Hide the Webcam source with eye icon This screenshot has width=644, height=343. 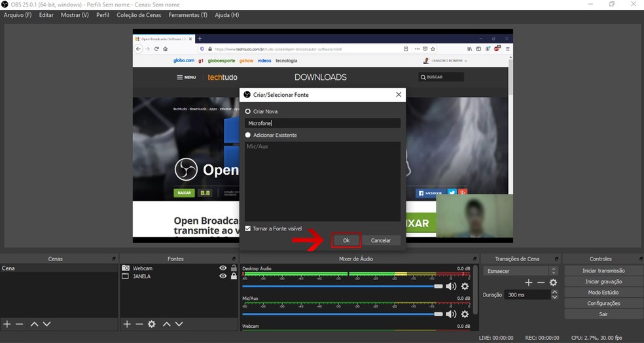pos(223,268)
